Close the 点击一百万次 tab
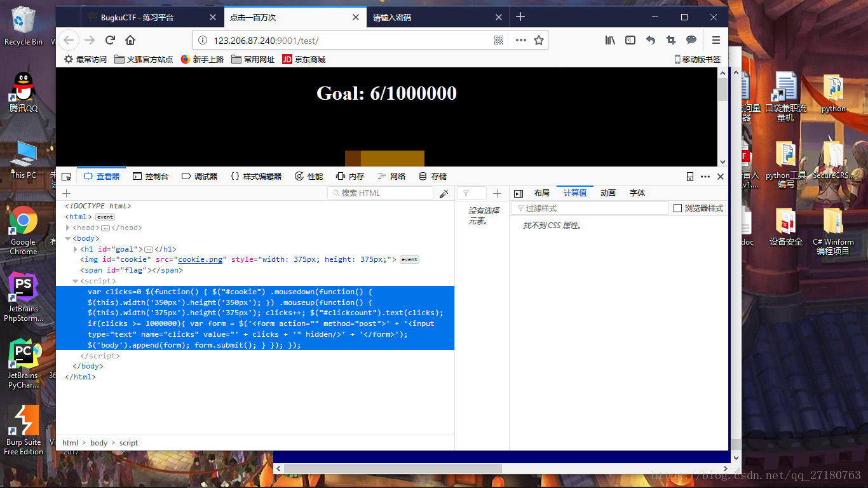This screenshot has height=488, width=868. 355,18
